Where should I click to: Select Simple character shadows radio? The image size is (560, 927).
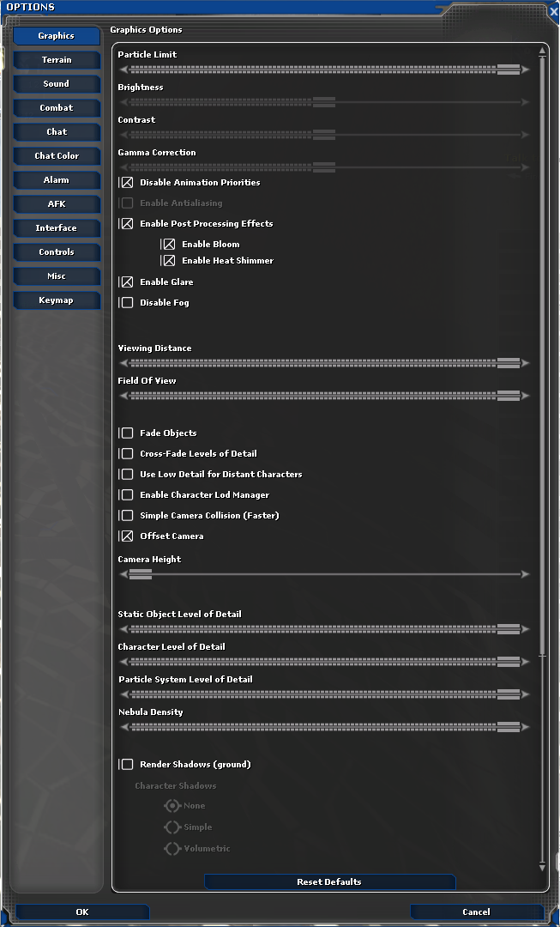[172, 827]
